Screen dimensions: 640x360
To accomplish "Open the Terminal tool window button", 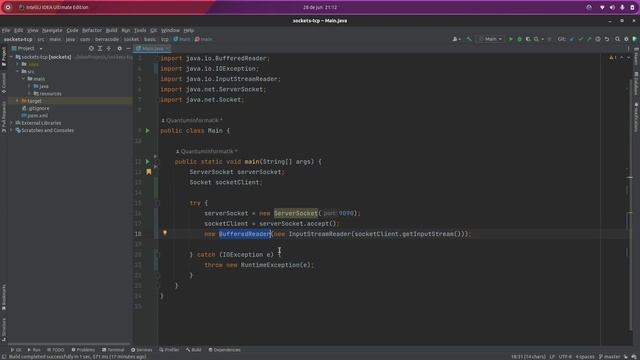I will (113, 350).
